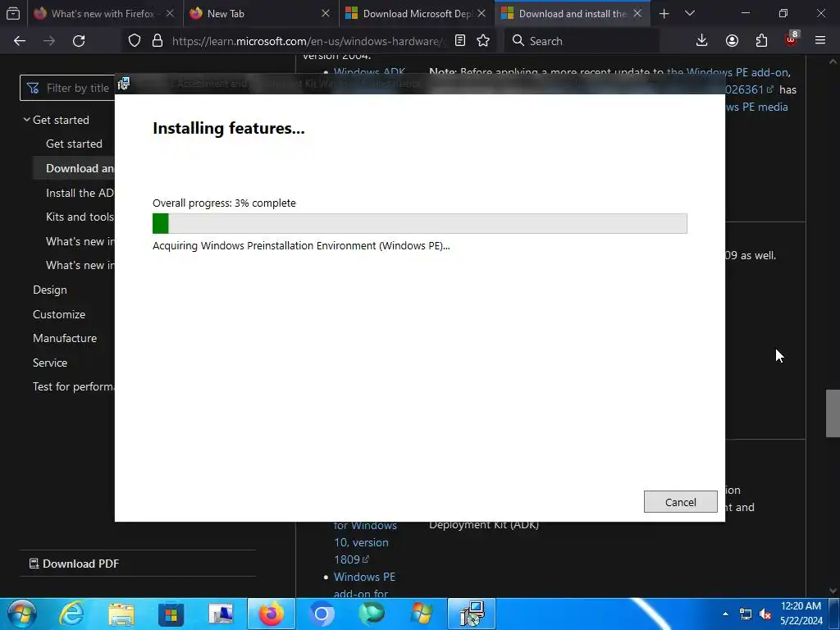Open the Service section in sidebar

click(50, 363)
